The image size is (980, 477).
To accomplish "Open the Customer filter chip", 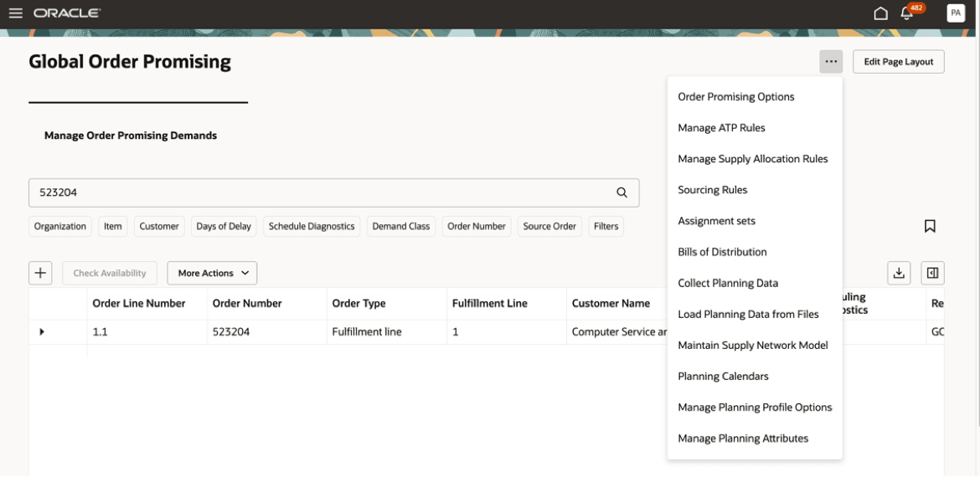I will pos(159,226).
